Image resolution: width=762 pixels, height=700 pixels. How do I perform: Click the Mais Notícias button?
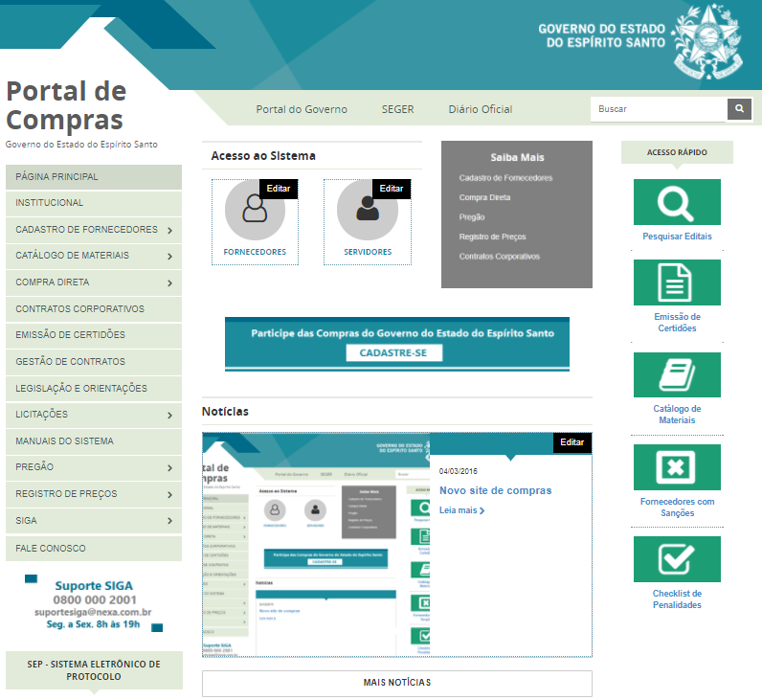pos(396,683)
